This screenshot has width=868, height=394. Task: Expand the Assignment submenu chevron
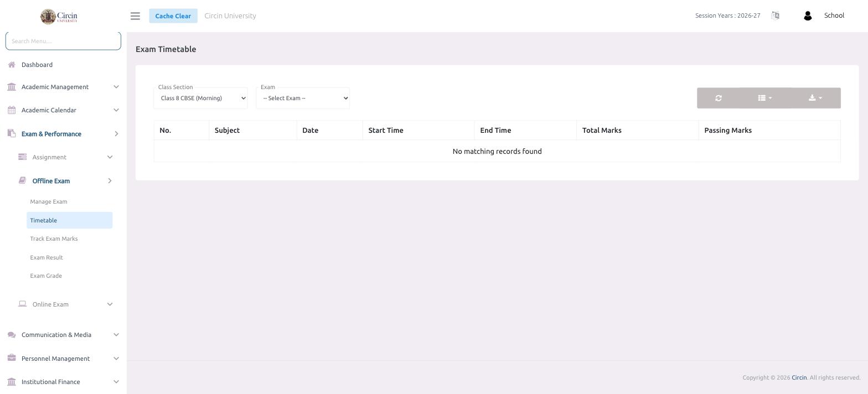coord(110,157)
